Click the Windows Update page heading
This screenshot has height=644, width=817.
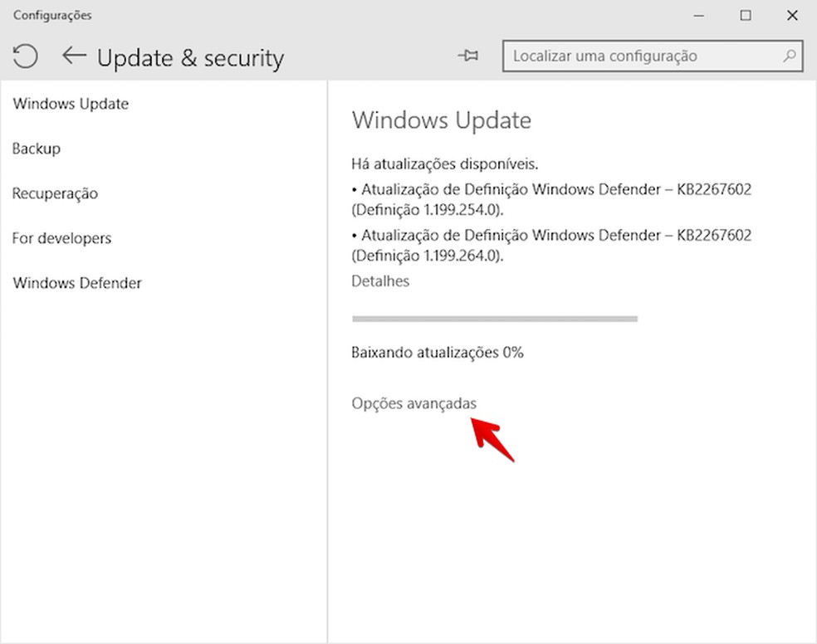[x=442, y=120]
